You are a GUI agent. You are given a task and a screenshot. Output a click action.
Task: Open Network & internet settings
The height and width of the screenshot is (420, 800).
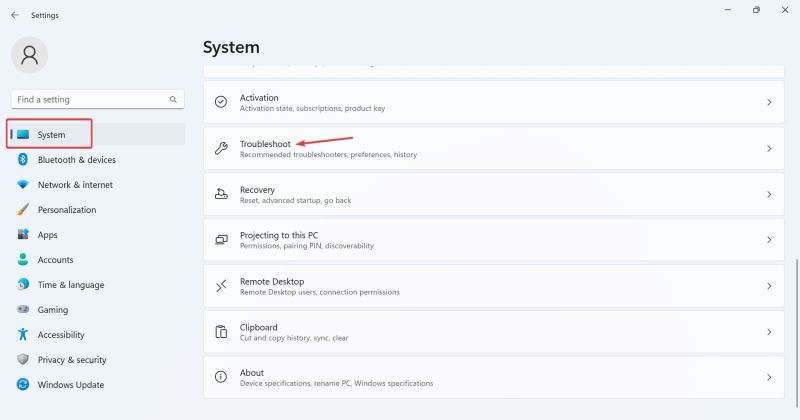(75, 185)
